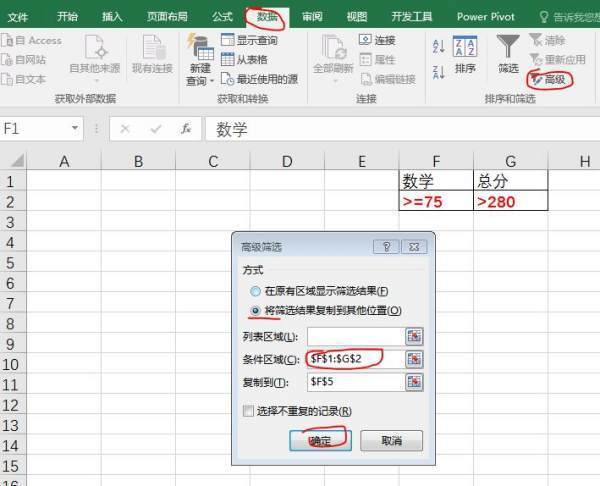600x486 pixels.
Task: Click the 确定 OK button
Action: pyautogui.click(x=320, y=440)
